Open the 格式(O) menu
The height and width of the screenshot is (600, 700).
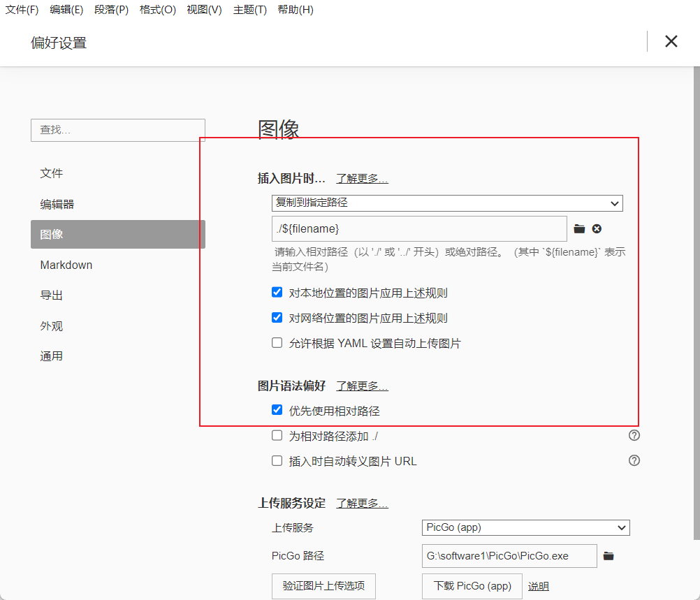(x=158, y=9)
